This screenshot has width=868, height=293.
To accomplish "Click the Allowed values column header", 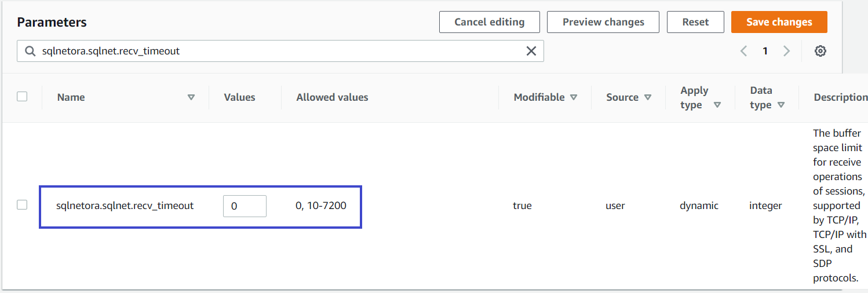I will pos(332,97).
